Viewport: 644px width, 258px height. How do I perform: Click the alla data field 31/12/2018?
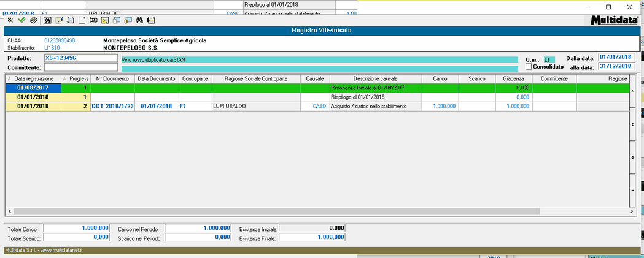(x=616, y=66)
